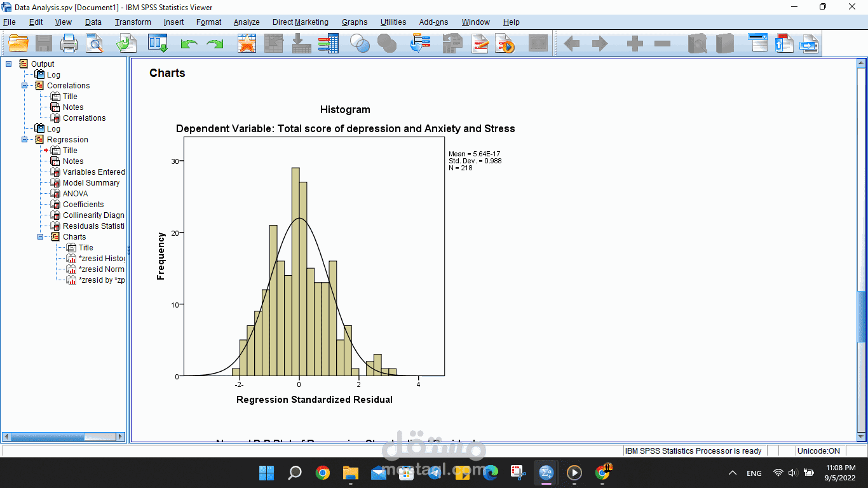Open the Data menu
The width and height of the screenshot is (868, 488).
click(x=93, y=22)
